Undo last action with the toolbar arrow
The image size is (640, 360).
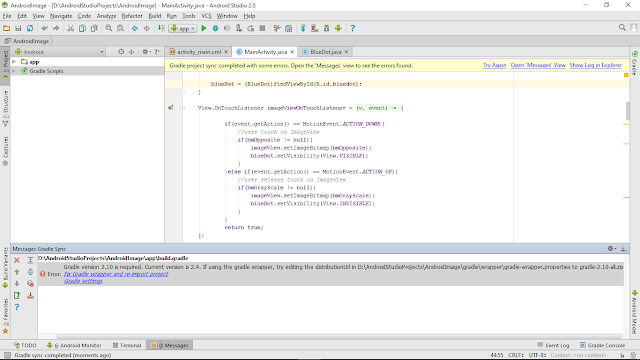pyautogui.click(x=44, y=28)
